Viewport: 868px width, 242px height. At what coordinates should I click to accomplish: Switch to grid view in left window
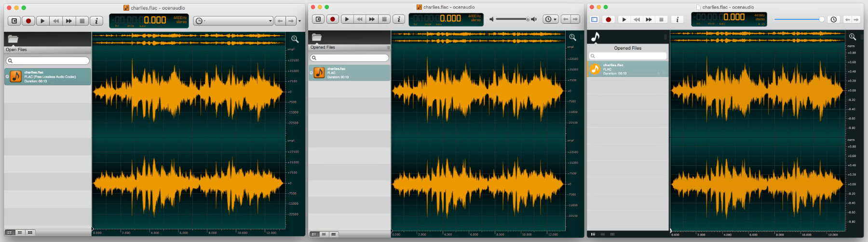[30, 232]
